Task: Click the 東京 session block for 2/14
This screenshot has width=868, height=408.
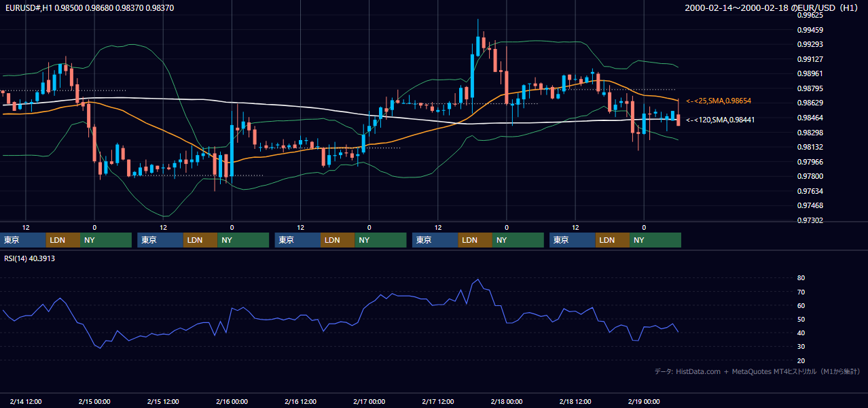Action: coord(24,240)
